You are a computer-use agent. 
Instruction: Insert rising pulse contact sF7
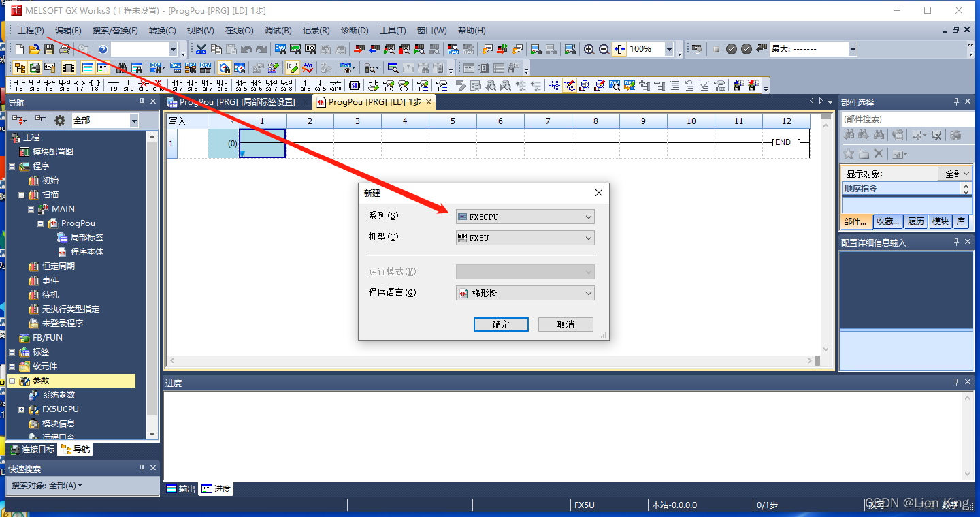(178, 85)
